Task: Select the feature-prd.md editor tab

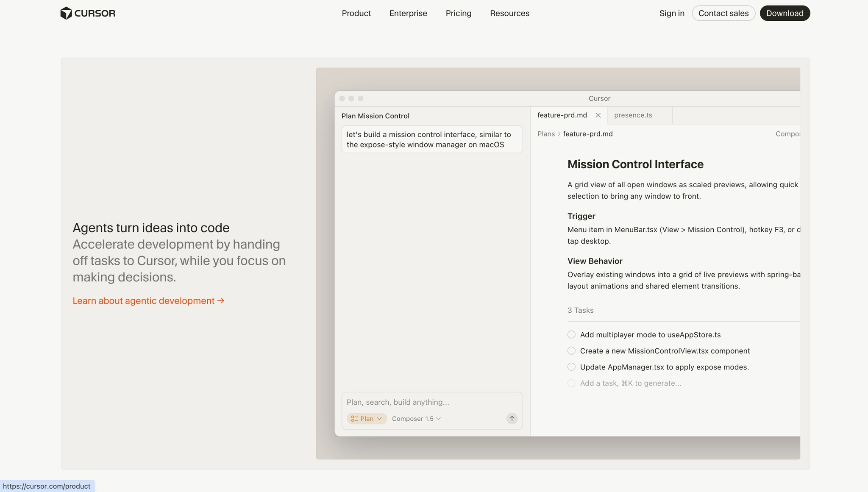Action: tap(562, 115)
